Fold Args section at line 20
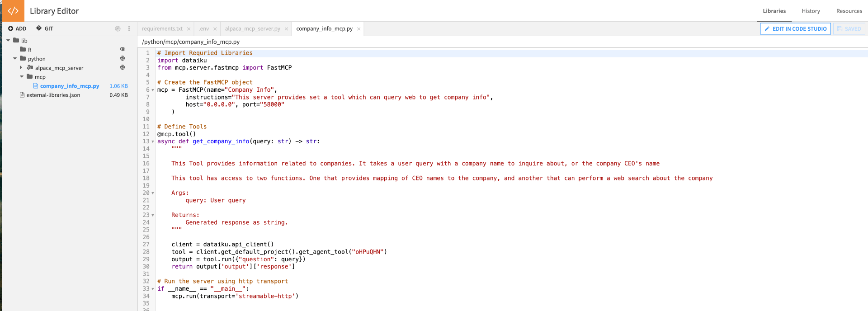Image resolution: width=868 pixels, height=311 pixels. [x=153, y=193]
